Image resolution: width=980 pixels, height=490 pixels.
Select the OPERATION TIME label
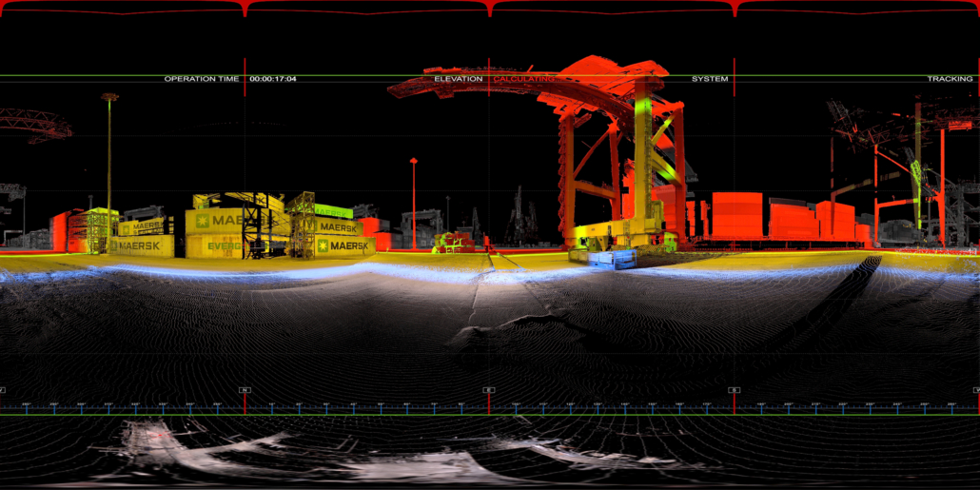tap(202, 79)
